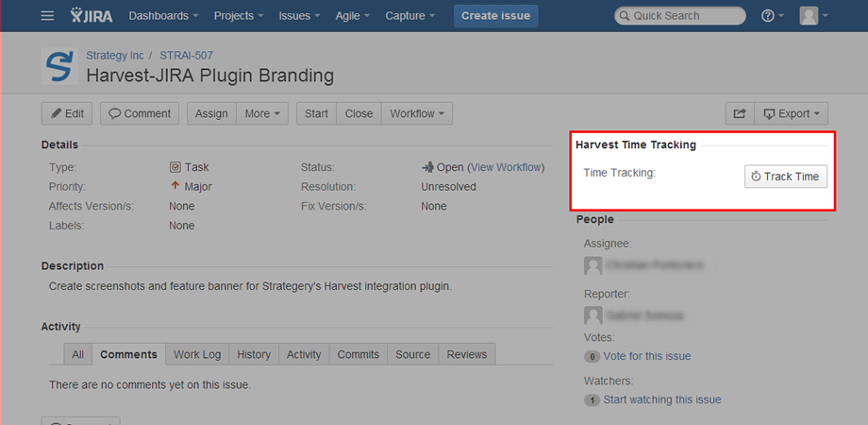Image resolution: width=868 pixels, height=425 pixels.
Task: Expand the Workflow dropdown
Action: [417, 113]
